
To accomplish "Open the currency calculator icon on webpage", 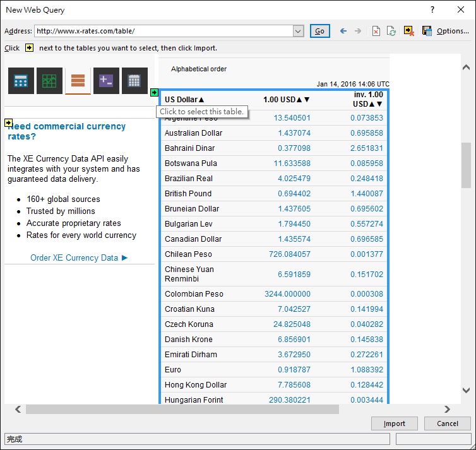I will pyautogui.click(x=21, y=80).
